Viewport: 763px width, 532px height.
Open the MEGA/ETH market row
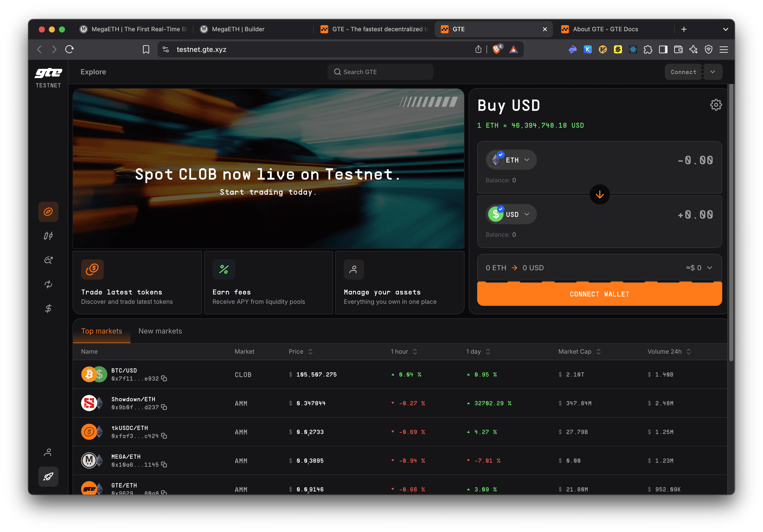coord(400,460)
